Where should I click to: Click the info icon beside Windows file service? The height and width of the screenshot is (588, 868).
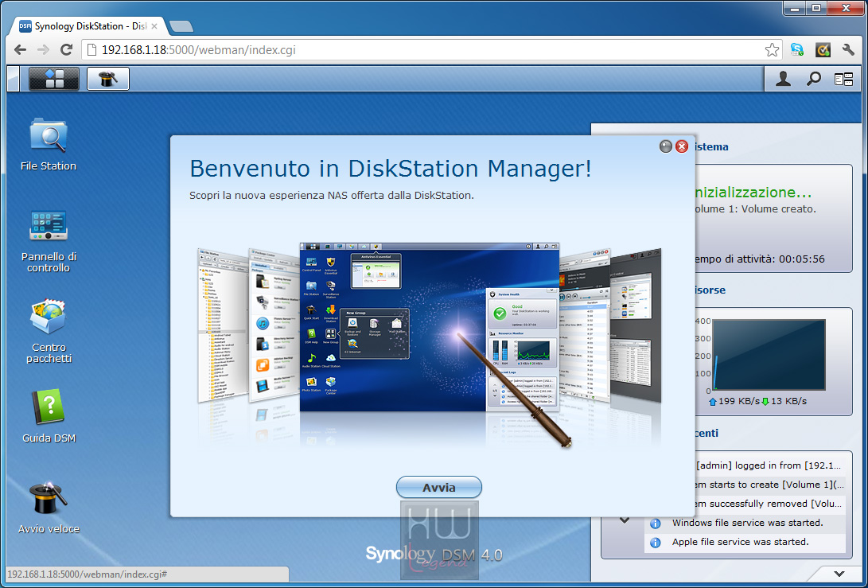[x=656, y=524]
